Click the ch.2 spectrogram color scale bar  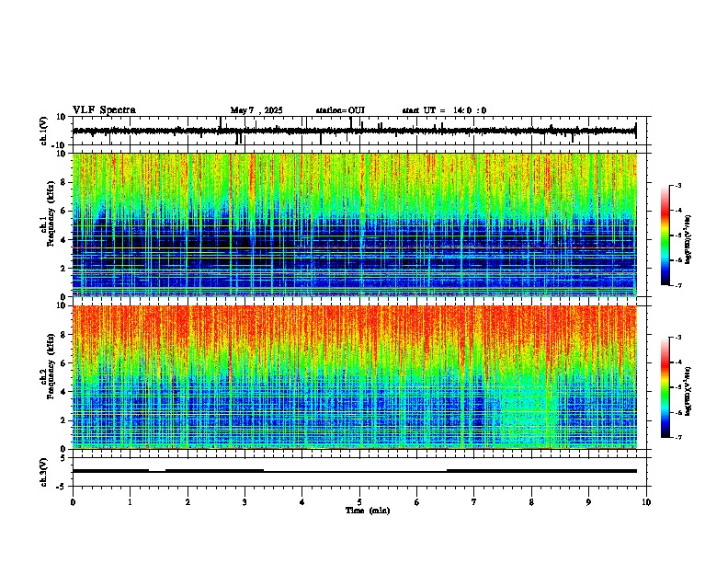point(665,387)
